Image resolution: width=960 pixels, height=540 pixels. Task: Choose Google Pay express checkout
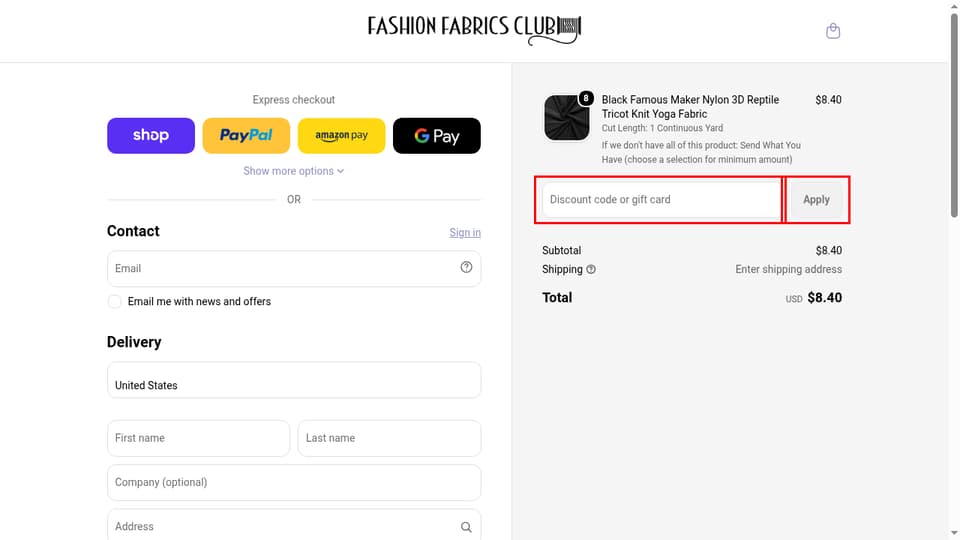[x=437, y=135]
